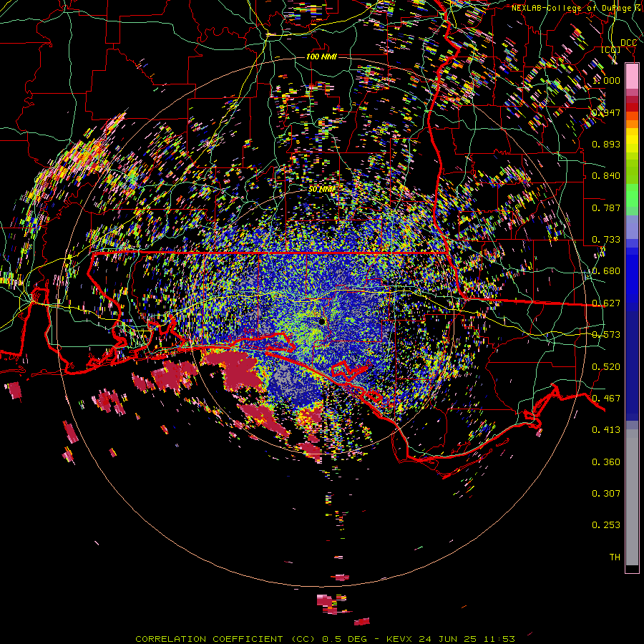The image size is (644, 644).
Task: Click the 0.733 scale value
Action: (606, 240)
